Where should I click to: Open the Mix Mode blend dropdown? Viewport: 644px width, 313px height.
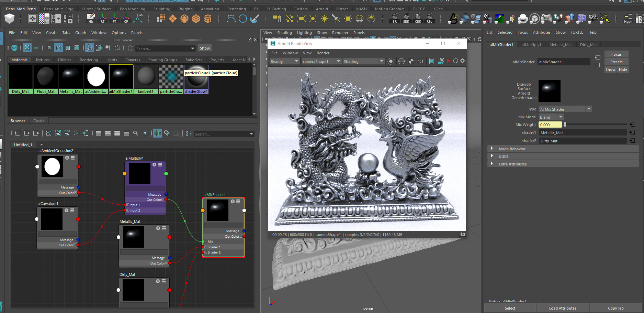point(561,117)
